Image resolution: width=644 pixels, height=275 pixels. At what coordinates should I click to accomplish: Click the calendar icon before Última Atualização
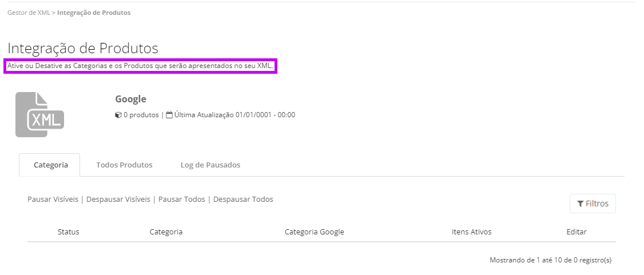(x=169, y=115)
